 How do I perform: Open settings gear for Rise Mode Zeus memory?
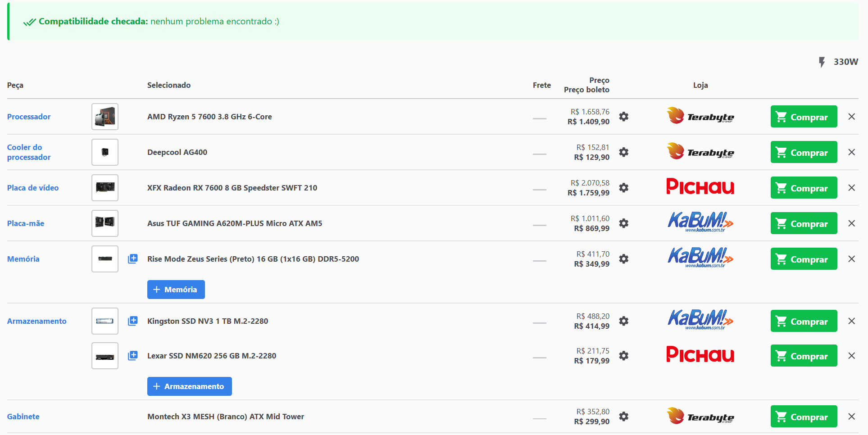pyautogui.click(x=624, y=259)
